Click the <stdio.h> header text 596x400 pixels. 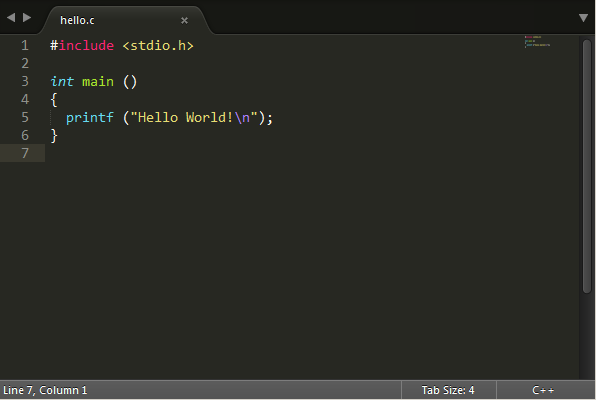[x=158, y=46]
